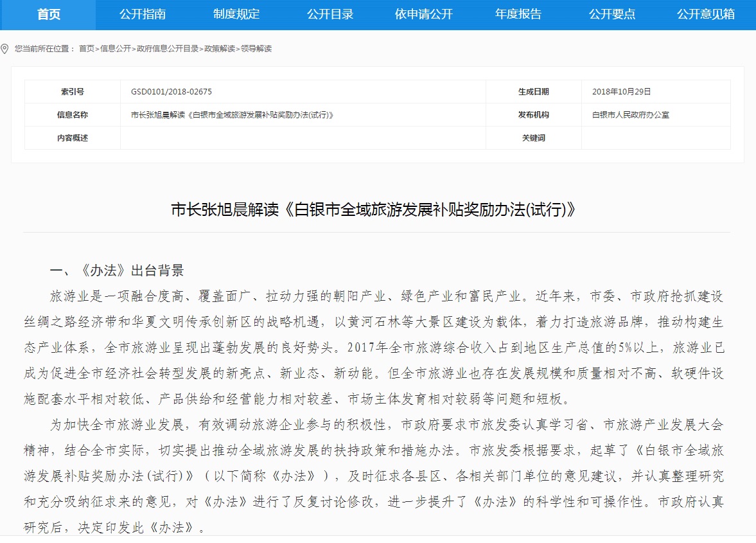Select 公开要点 in the navigation bar
The width and height of the screenshot is (756, 543).
pos(612,14)
